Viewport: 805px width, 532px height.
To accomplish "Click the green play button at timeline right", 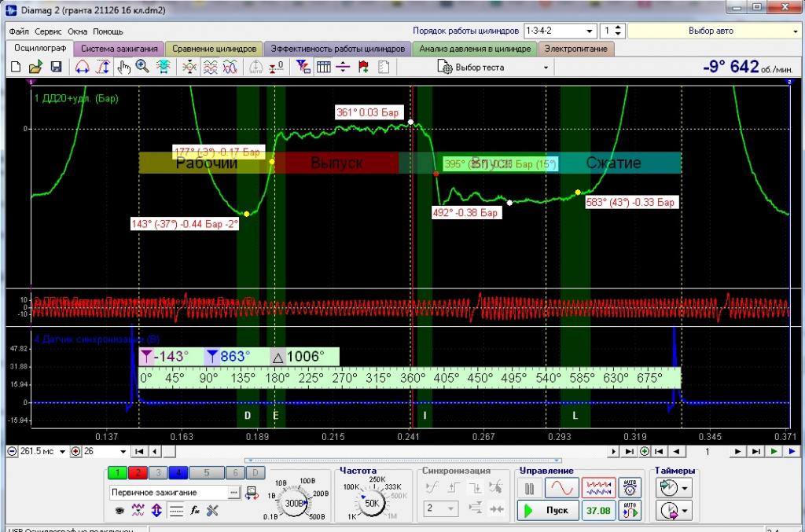I will click(774, 452).
